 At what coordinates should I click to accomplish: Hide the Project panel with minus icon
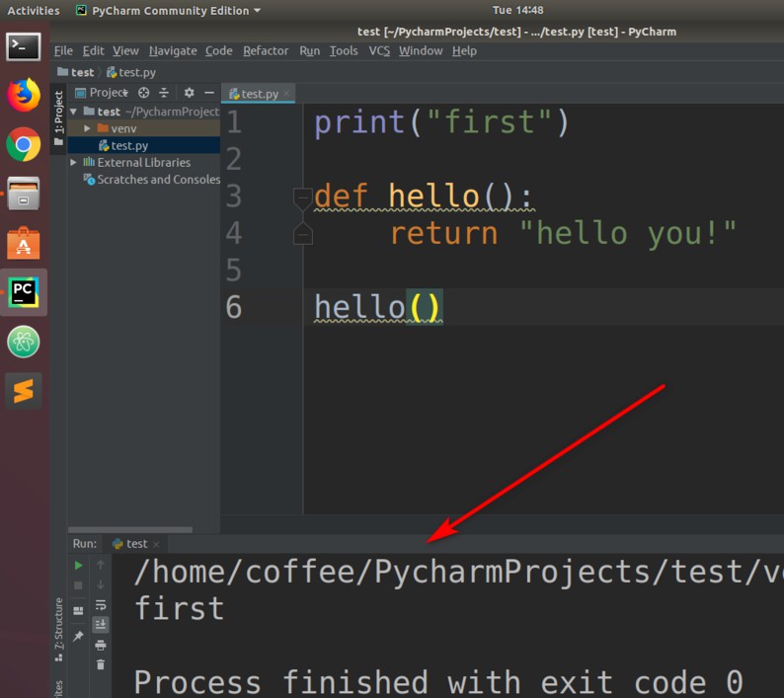209,93
